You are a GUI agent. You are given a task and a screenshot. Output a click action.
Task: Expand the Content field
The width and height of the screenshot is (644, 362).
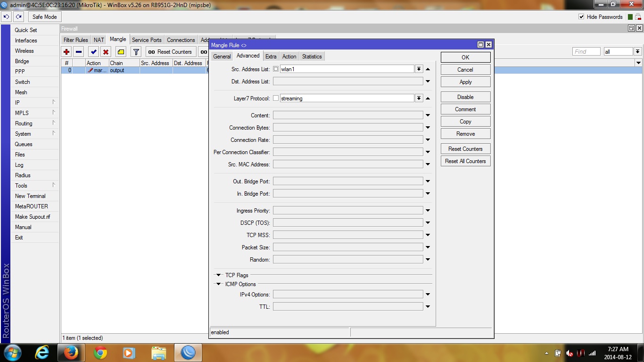428,115
